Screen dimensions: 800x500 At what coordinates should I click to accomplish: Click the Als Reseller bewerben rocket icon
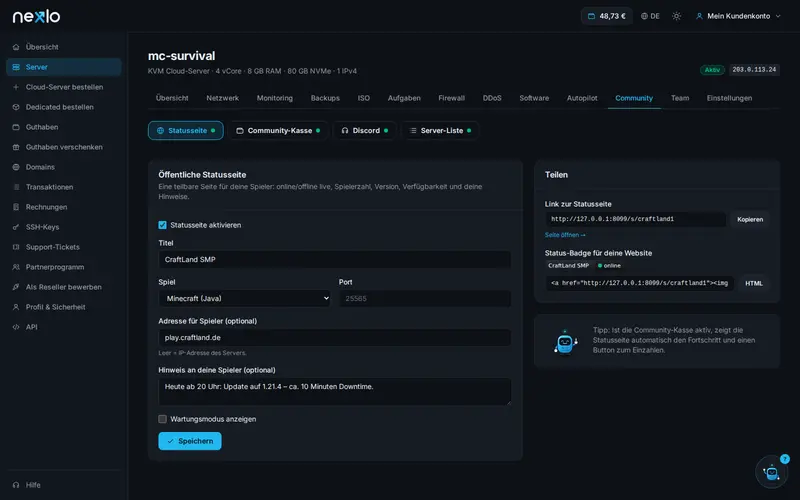pyautogui.click(x=16, y=287)
